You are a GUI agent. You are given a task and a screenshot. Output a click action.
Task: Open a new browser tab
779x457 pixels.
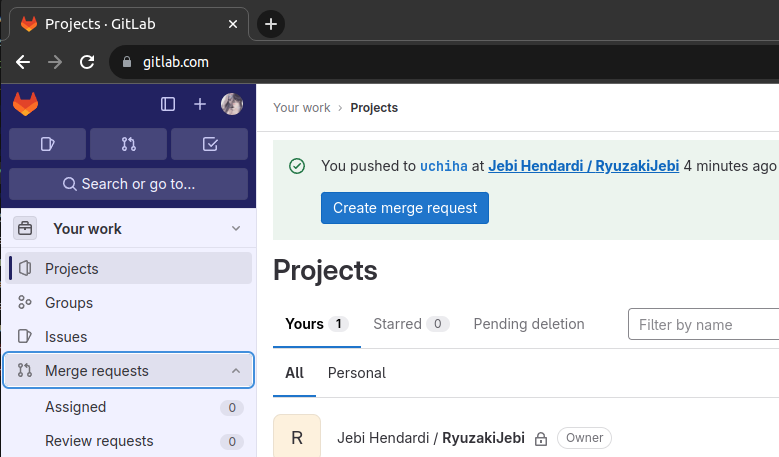271,24
